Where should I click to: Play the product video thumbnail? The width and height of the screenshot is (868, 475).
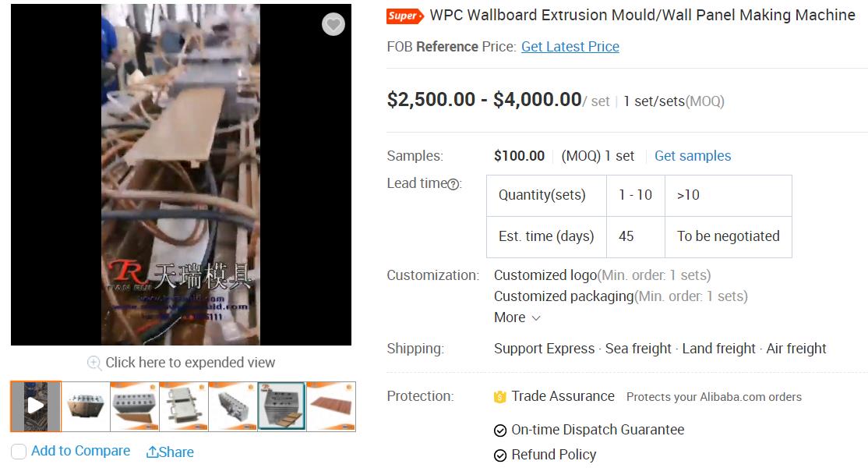tap(36, 406)
